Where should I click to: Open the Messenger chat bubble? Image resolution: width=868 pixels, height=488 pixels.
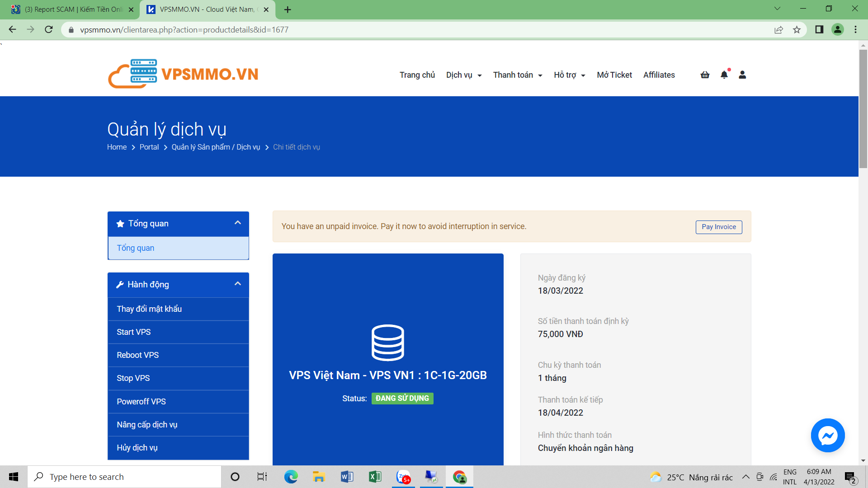tap(828, 436)
